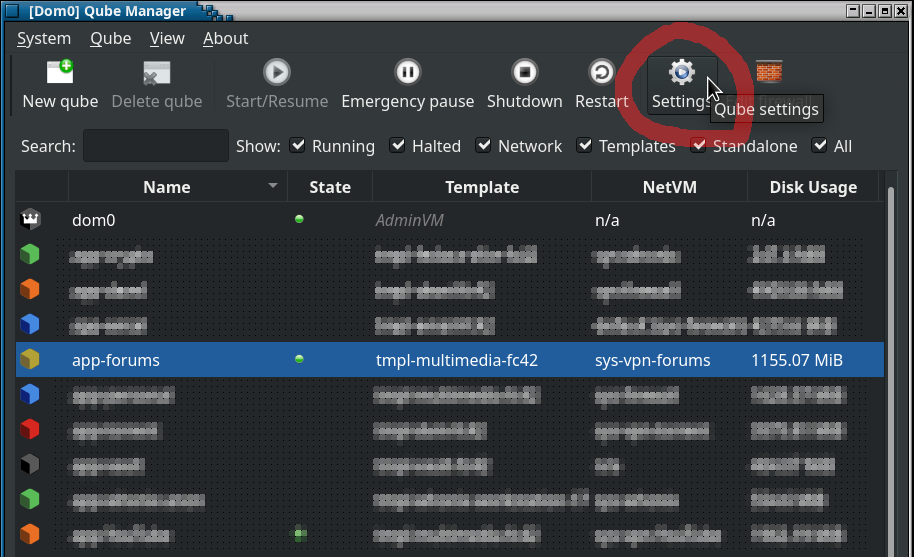Screen dimensions: 914x557
Task: Sort by the Template column header
Action: coord(482,187)
